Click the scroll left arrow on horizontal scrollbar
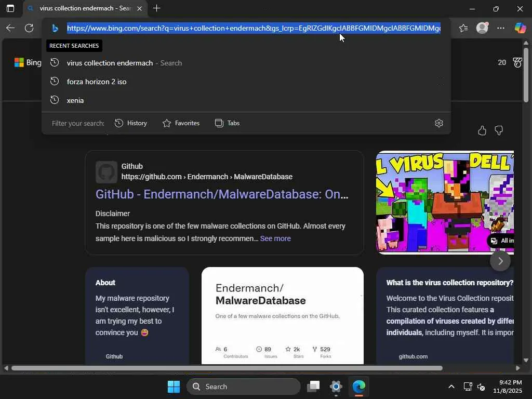This screenshot has width=532, height=399. point(6,368)
